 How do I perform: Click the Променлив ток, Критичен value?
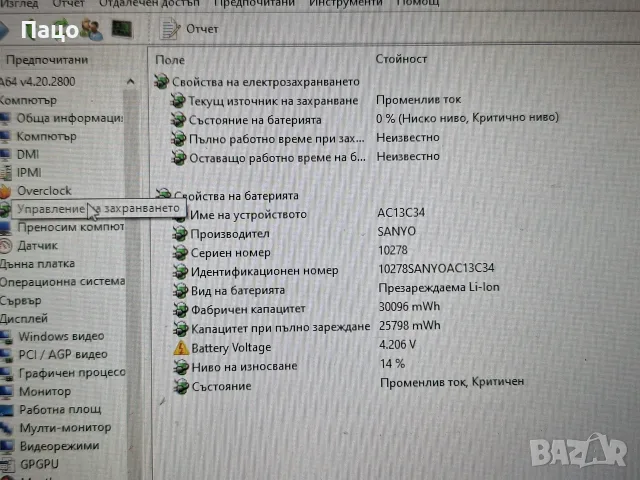452,382
